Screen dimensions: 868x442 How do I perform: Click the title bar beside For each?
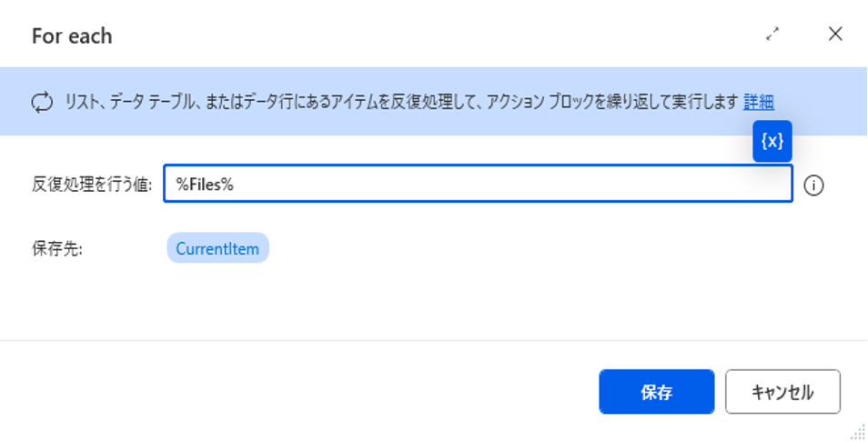tap(409, 36)
